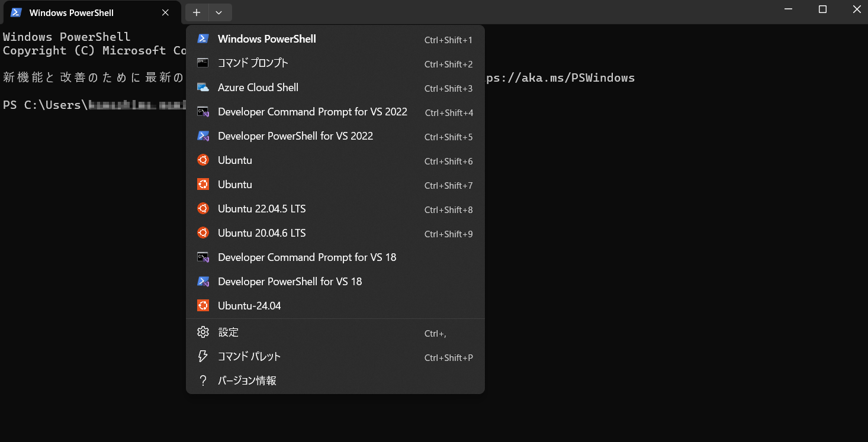Click the コマンド プロンプト profile icon
The width and height of the screenshot is (868, 442).
pos(203,63)
